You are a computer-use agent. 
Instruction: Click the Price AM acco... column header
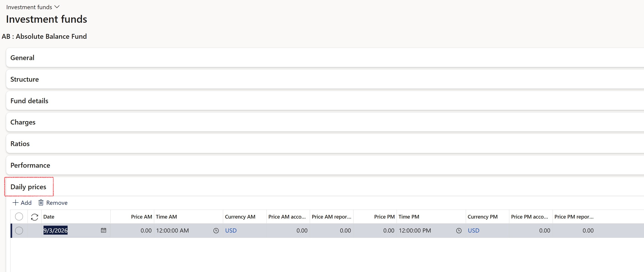tap(288, 217)
